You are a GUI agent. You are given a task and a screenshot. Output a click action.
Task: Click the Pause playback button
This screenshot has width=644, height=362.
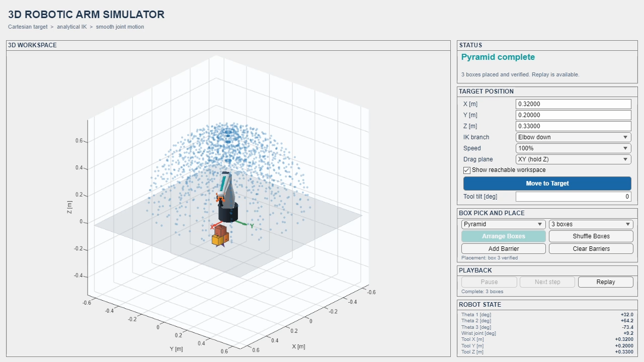[x=489, y=282]
